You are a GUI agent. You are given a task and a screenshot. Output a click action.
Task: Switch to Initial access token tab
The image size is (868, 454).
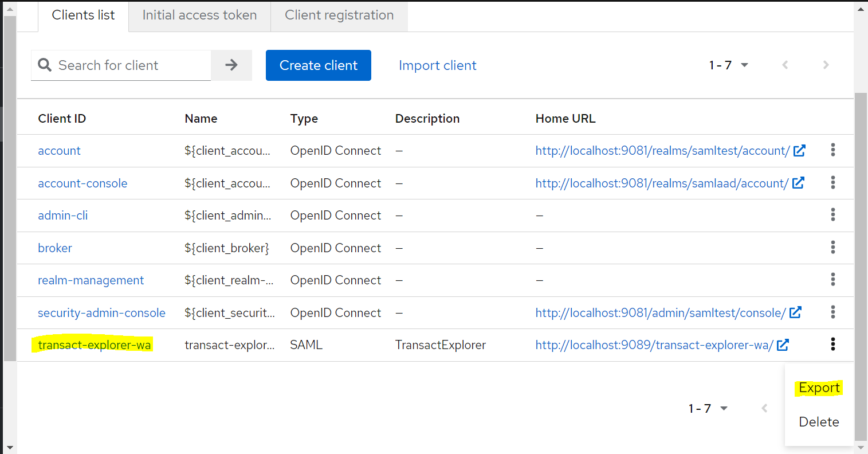199,15
